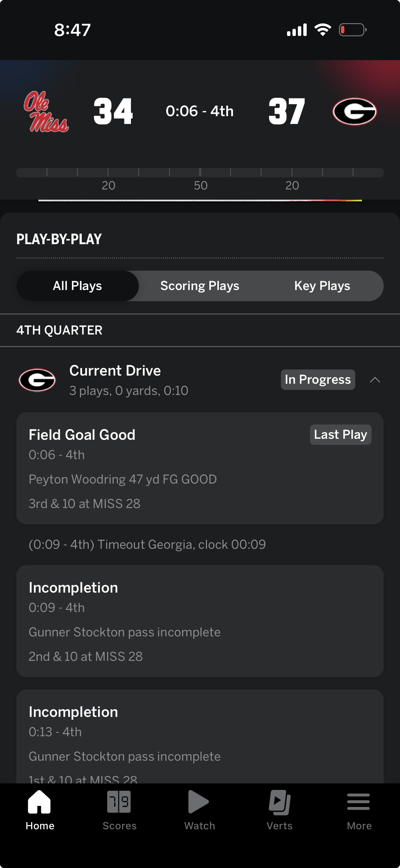
Task: Collapse the Current Drive chevron
Action: click(x=375, y=380)
